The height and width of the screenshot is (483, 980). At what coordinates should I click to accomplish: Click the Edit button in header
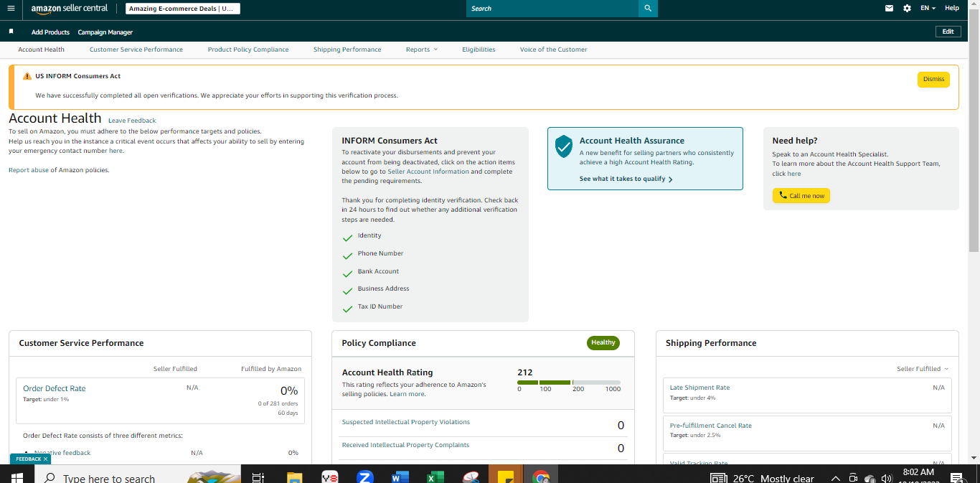coord(948,32)
